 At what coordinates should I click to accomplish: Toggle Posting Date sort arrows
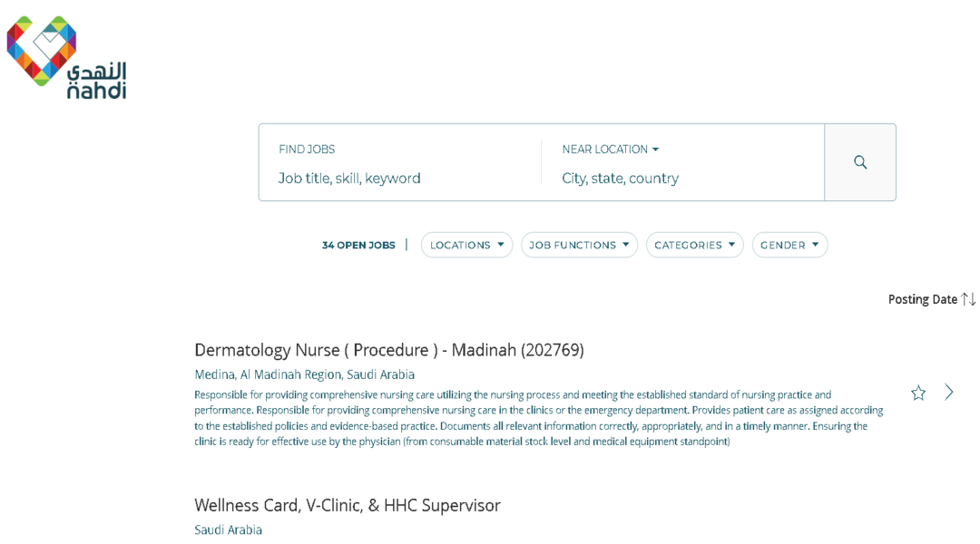(968, 299)
